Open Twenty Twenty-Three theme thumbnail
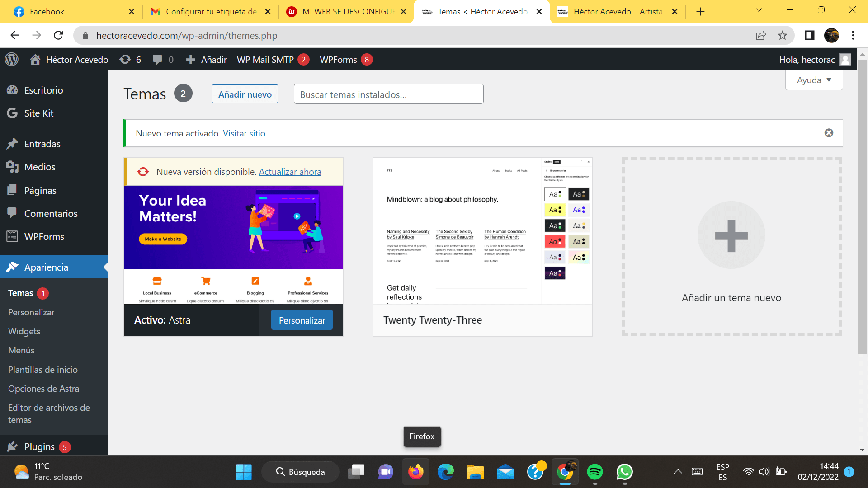Image resolution: width=868 pixels, height=488 pixels. pos(482,230)
